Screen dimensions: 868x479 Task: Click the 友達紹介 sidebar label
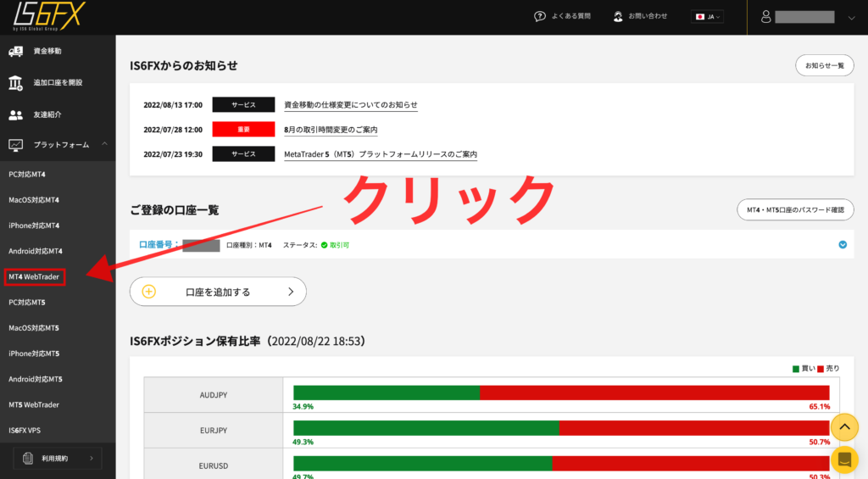click(47, 114)
